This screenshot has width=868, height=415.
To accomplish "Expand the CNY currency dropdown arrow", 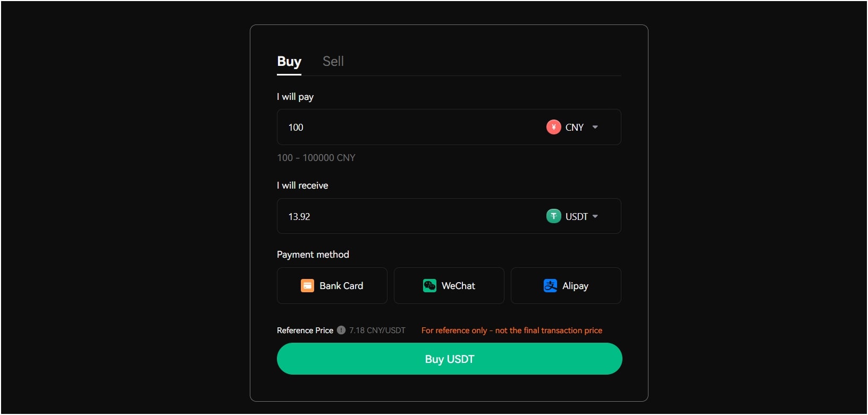I will click(x=595, y=127).
